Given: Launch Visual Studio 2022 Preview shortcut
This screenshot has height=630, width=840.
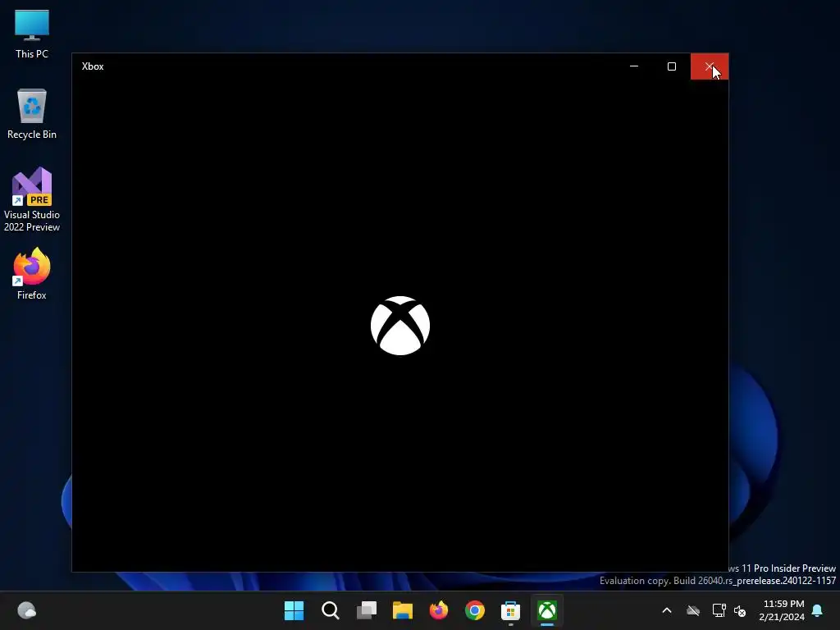Looking at the screenshot, I should coord(32,199).
